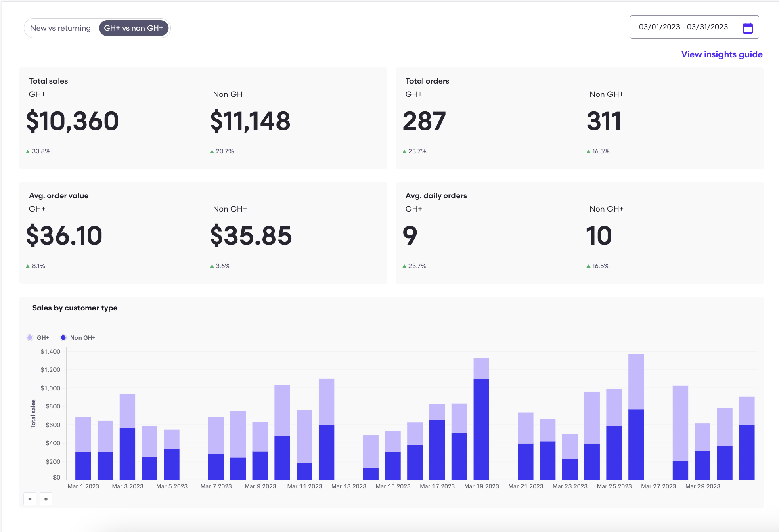779x532 pixels.
Task: Click the zoom out minus icon below chart
Action: pos(29,499)
